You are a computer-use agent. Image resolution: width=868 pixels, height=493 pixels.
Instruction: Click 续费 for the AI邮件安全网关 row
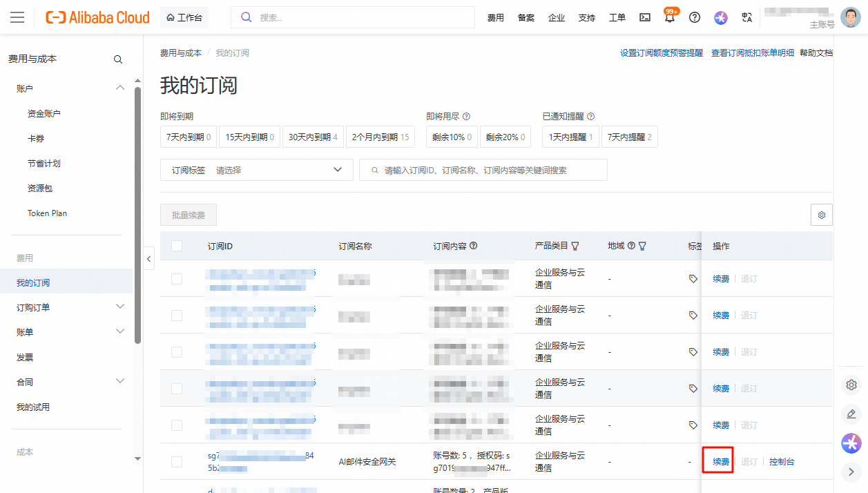coord(721,462)
